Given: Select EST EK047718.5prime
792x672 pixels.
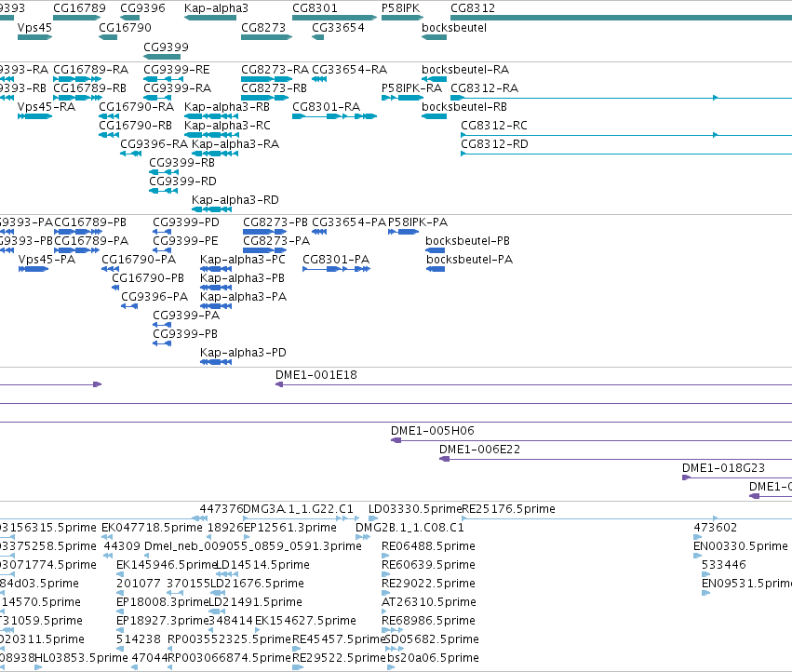Looking at the screenshot, I should [x=152, y=528].
